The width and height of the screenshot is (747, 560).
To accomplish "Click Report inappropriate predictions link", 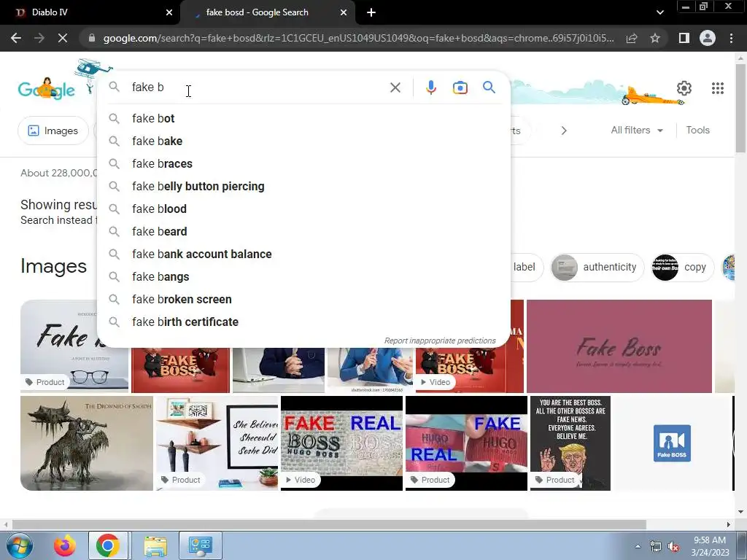I will coord(440,341).
